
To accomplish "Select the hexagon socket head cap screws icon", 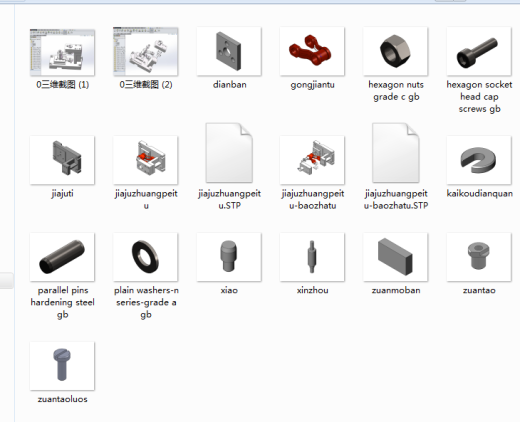I will (479, 52).
